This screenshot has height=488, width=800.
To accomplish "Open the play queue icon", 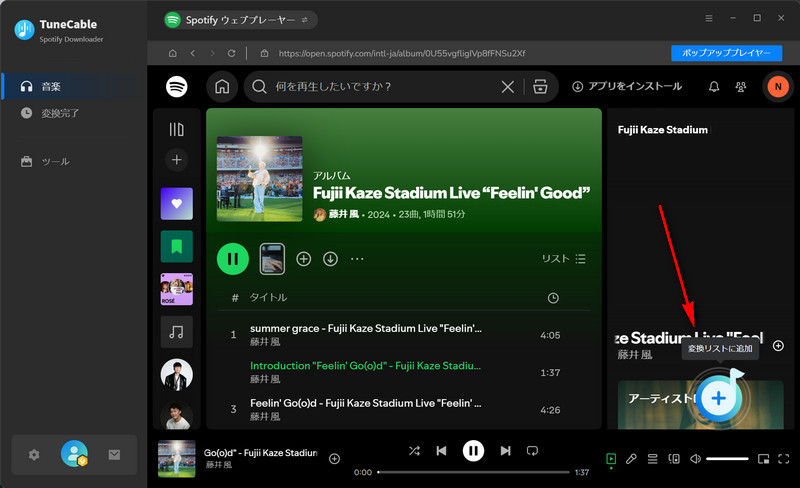I will pos(653,459).
